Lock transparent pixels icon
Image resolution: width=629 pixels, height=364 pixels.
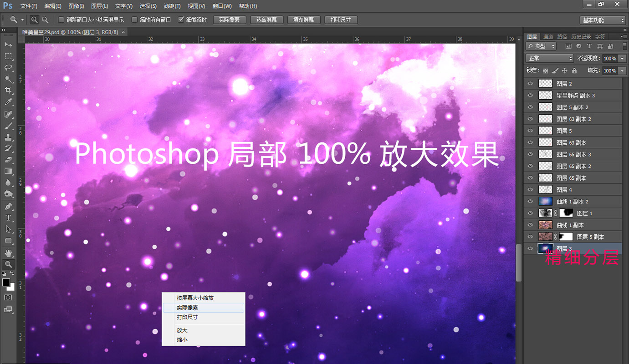pos(545,71)
